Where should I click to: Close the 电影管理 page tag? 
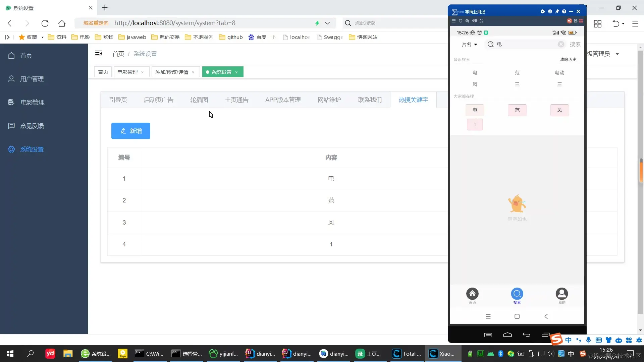click(143, 72)
